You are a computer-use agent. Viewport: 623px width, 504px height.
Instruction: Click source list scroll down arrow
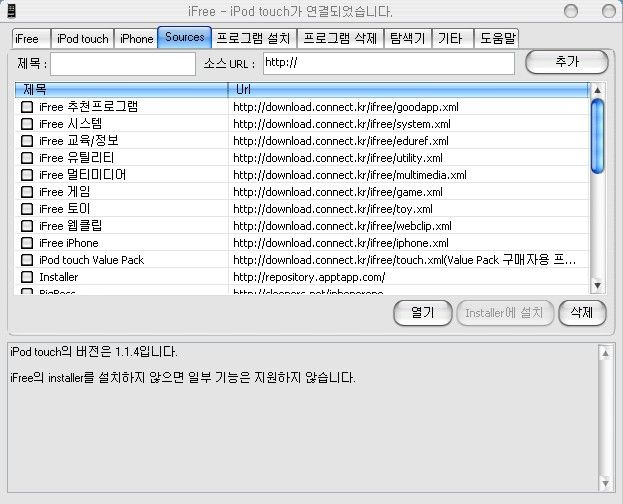[x=598, y=285]
